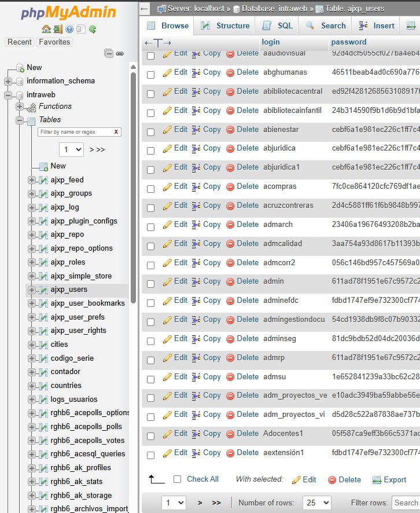Sort by the login column header
This screenshot has height=513, width=420.
[270, 42]
